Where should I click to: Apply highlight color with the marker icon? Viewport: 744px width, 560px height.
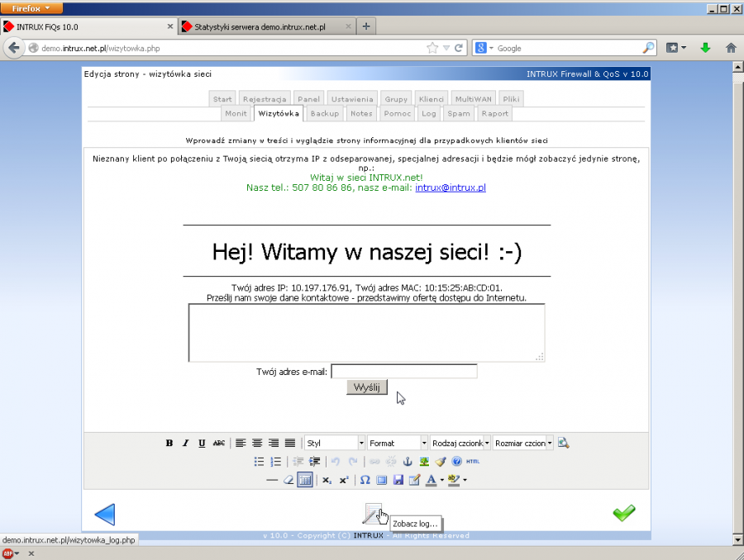pyautogui.click(x=454, y=480)
